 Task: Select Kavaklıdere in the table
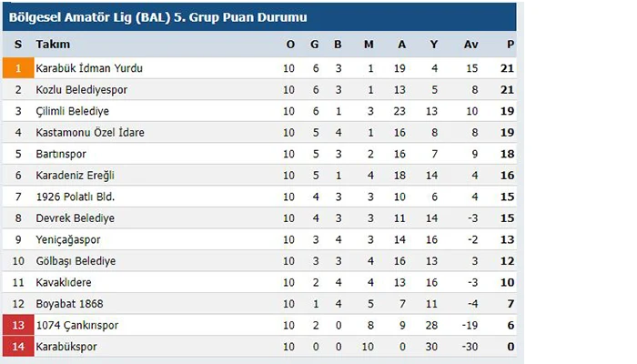pyautogui.click(x=66, y=282)
